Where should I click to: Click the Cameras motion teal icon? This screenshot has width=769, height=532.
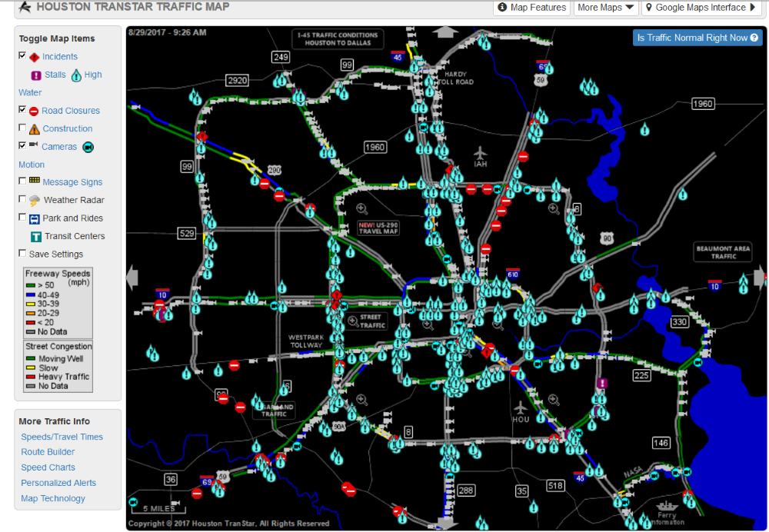coord(88,147)
